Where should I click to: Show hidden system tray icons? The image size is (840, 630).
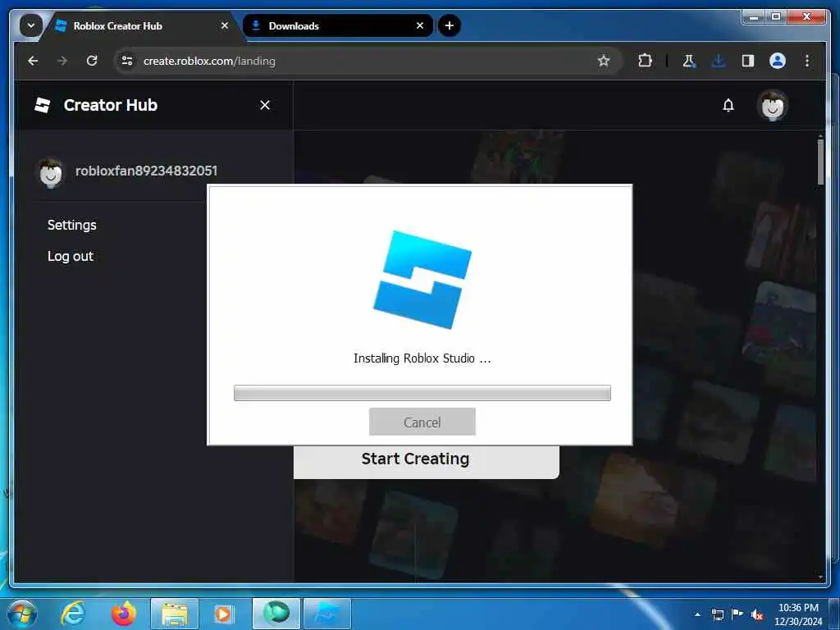tap(697, 614)
